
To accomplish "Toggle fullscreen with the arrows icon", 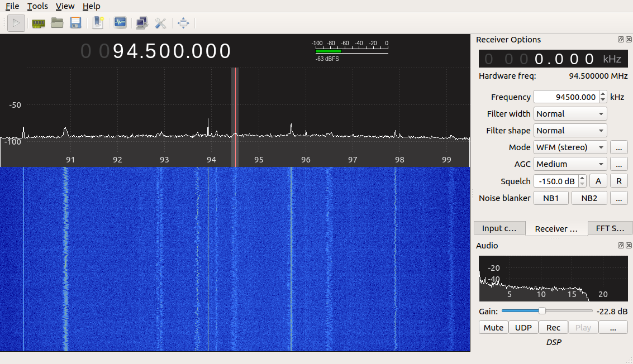I will click(183, 23).
